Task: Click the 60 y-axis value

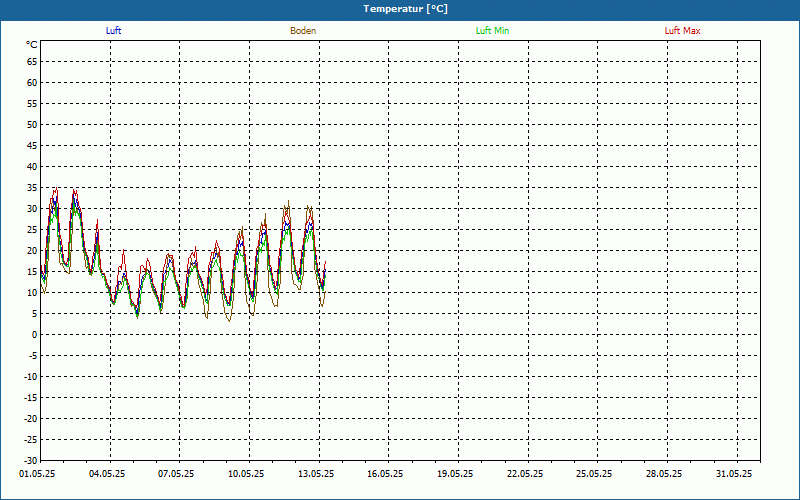Action: pyautogui.click(x=32, y=83)
